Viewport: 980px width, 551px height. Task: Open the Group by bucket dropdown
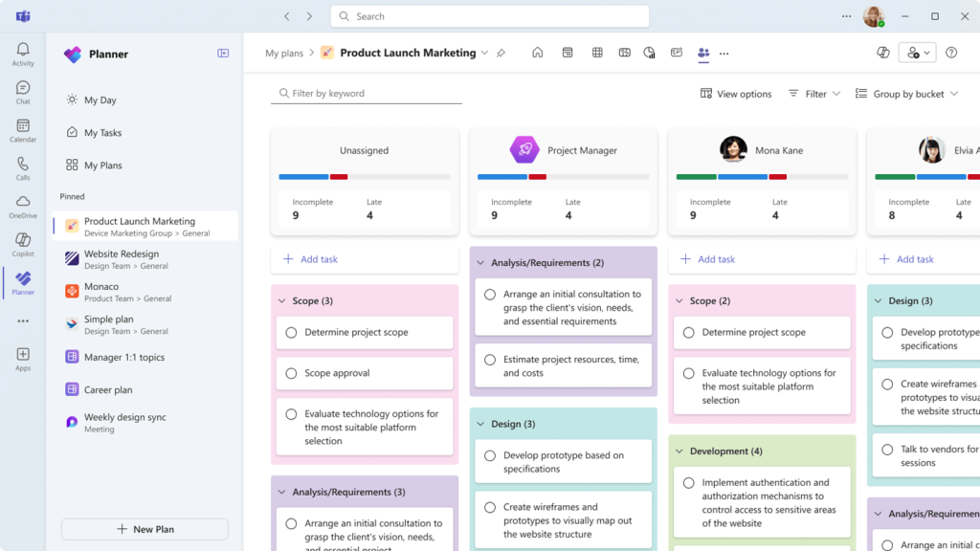pyautogui.click(x=906, y=93)
